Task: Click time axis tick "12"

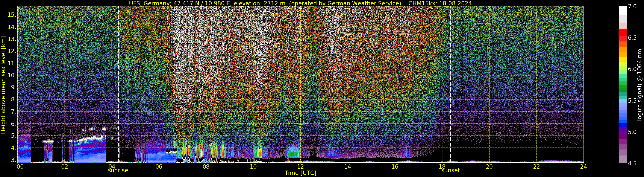Action: 300,166
